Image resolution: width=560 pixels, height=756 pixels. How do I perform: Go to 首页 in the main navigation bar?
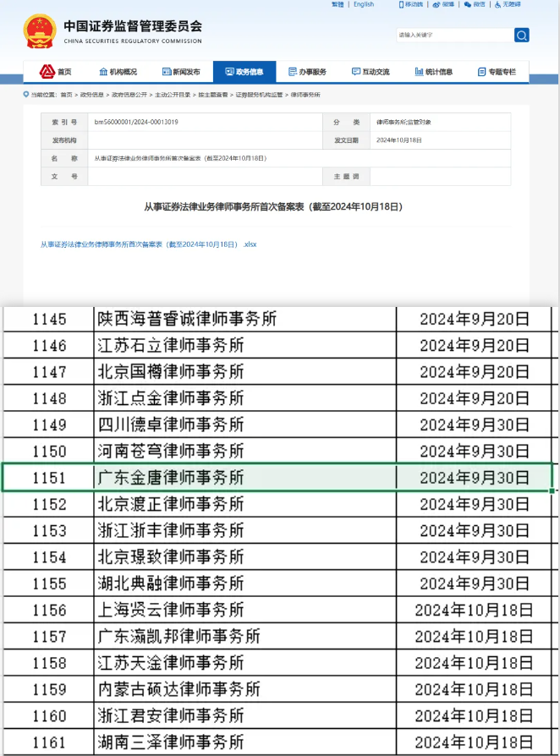coord(56,72)
